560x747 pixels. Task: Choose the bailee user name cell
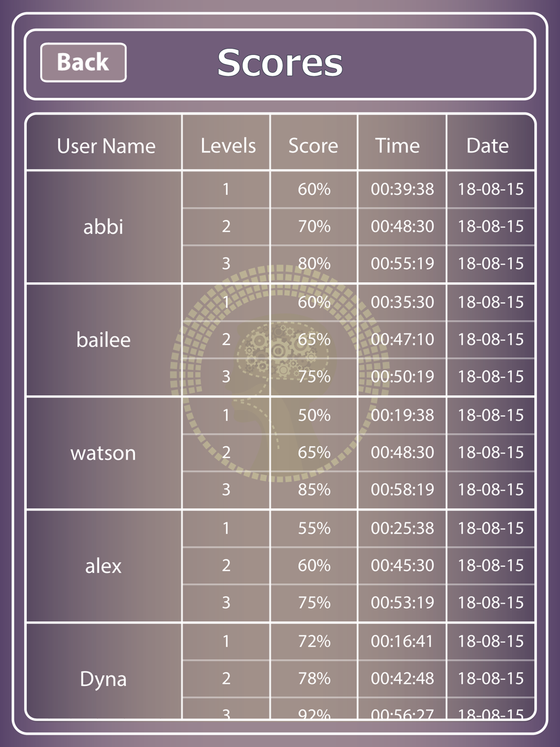tap(104, 340)
